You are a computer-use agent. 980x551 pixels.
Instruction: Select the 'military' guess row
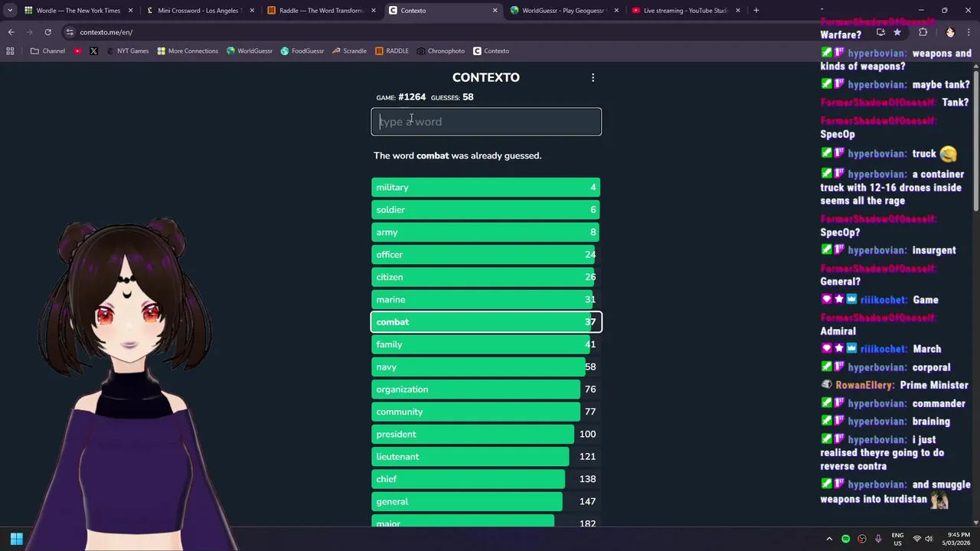point(486,187)
